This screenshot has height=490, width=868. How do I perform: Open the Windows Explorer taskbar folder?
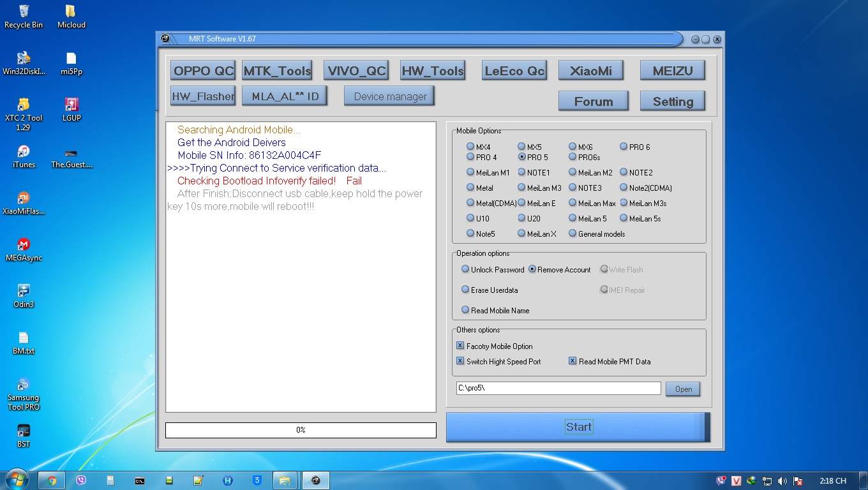click(285, 480)
